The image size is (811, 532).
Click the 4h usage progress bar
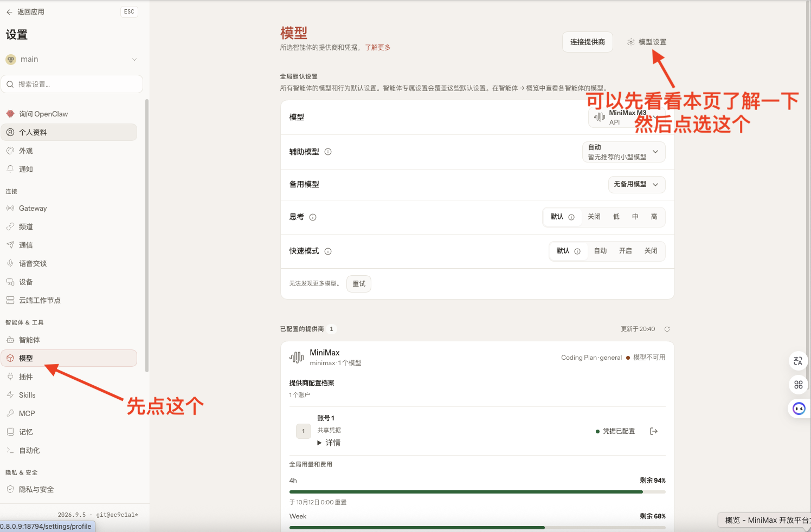[x=478, y=492]
